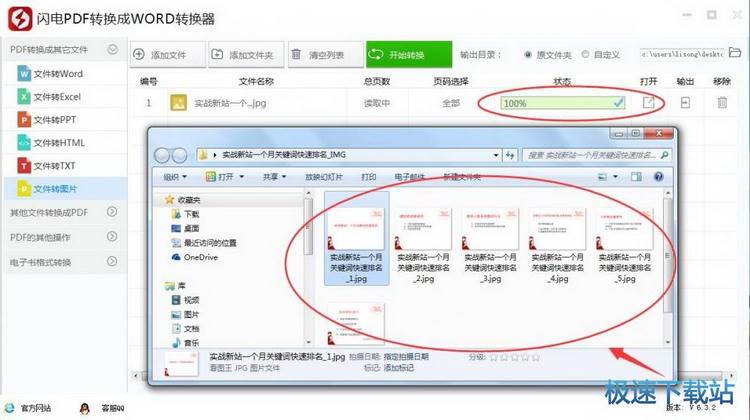Click 新建文件夹 in Explorer toolbar
This screenshot has width=750, height=420.
462,177
